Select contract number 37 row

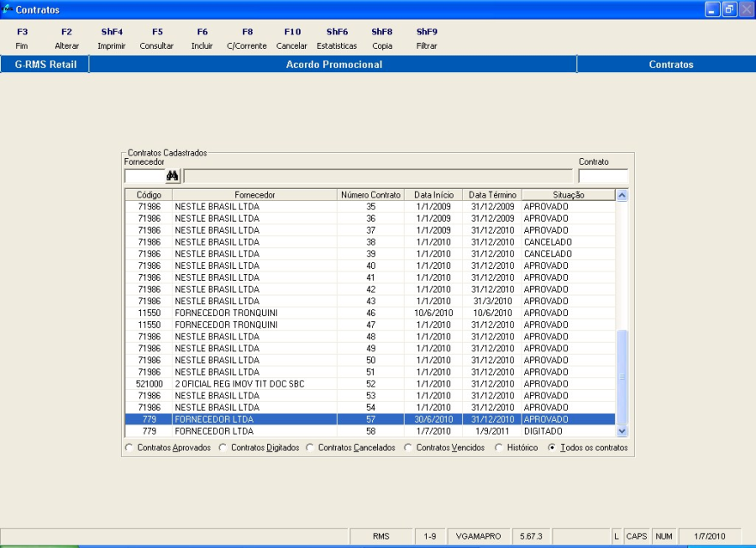(x=370, y=230)
